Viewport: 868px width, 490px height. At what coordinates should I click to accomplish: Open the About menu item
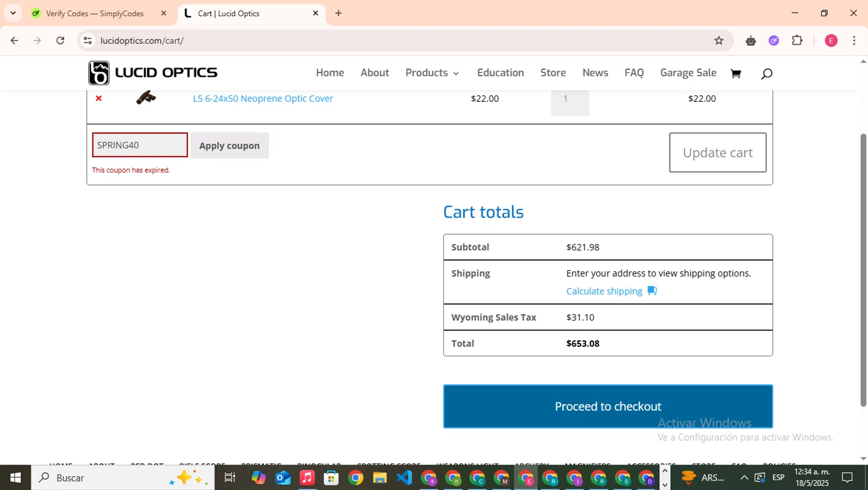[374, 73]
